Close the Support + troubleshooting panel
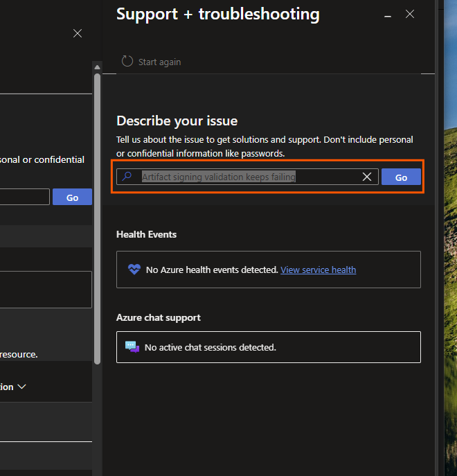Image resolution: width=457 pixels, height=476 pixels. pos(410,14)
